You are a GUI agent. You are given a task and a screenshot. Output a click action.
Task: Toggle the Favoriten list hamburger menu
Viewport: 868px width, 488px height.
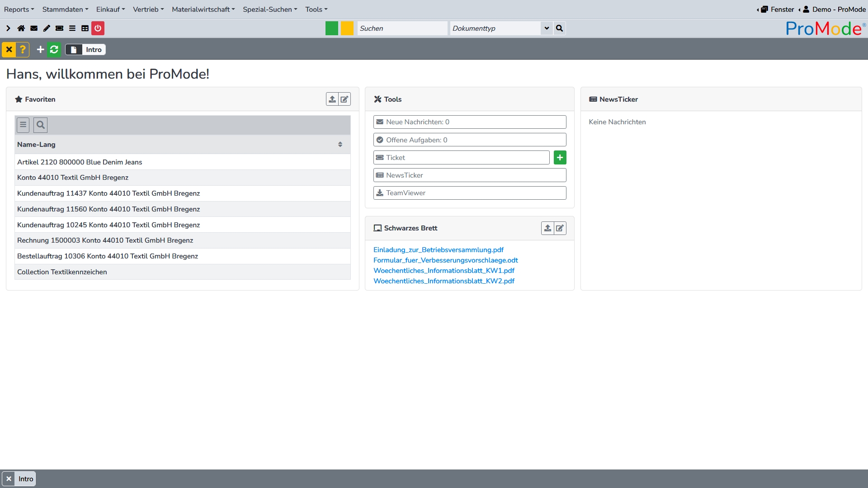point(23,125)
